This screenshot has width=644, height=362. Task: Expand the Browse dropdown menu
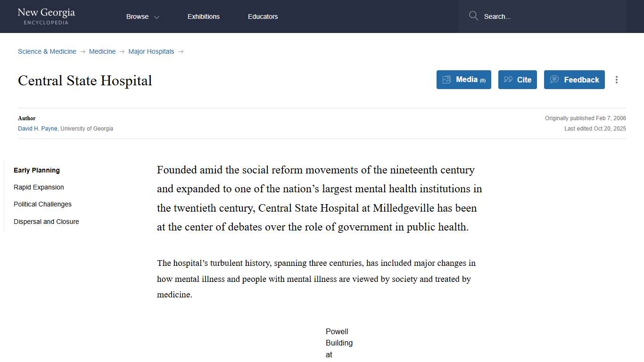[x=142, y=16]
